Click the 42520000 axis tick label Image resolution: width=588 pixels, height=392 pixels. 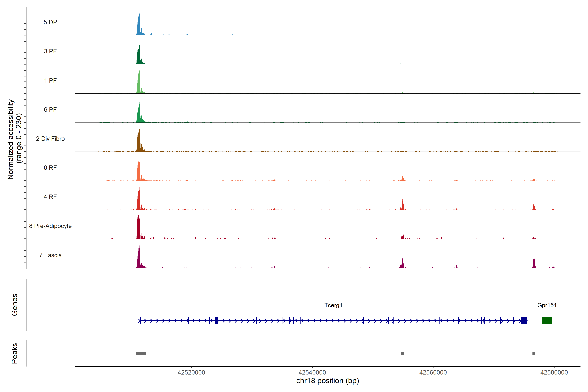tap(191, 372)
